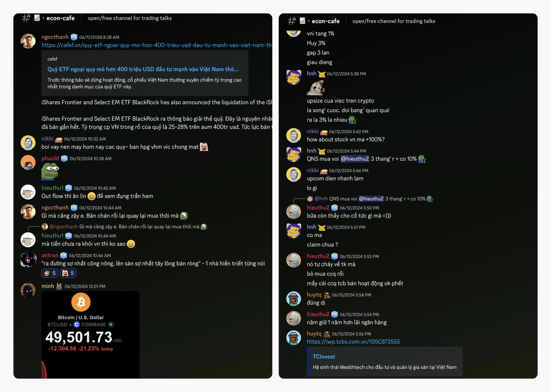Click username nikki at 10:32 AM
Image resolution: width=551 pixels, height=392 pixels.
(48, 139)
